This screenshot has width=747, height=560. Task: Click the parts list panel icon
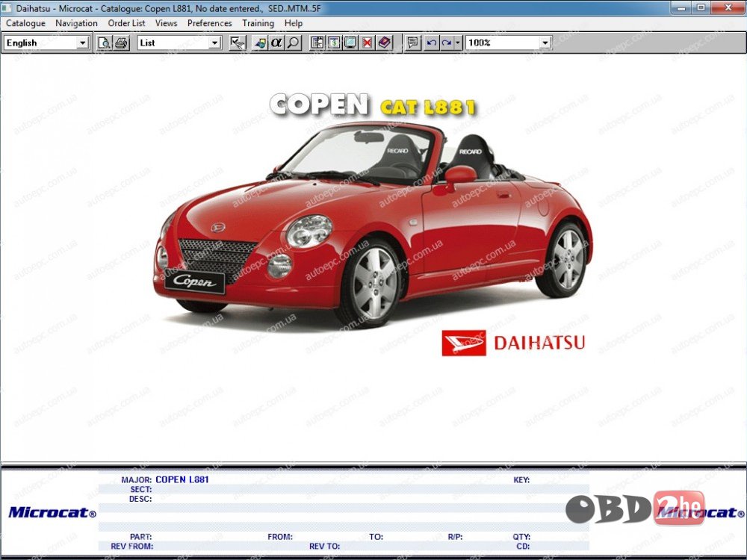317,43
